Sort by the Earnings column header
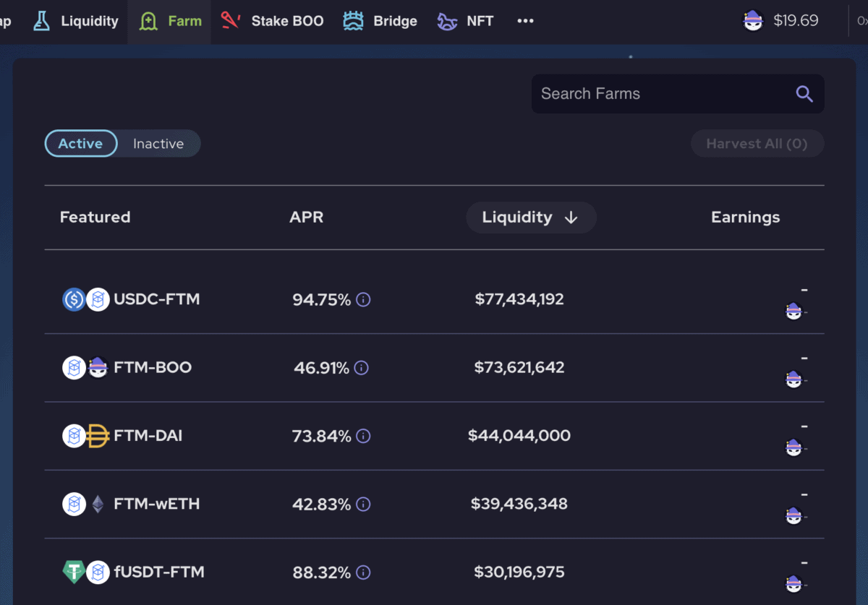Viewport: 868px width, 605px height. click(746, 218)
